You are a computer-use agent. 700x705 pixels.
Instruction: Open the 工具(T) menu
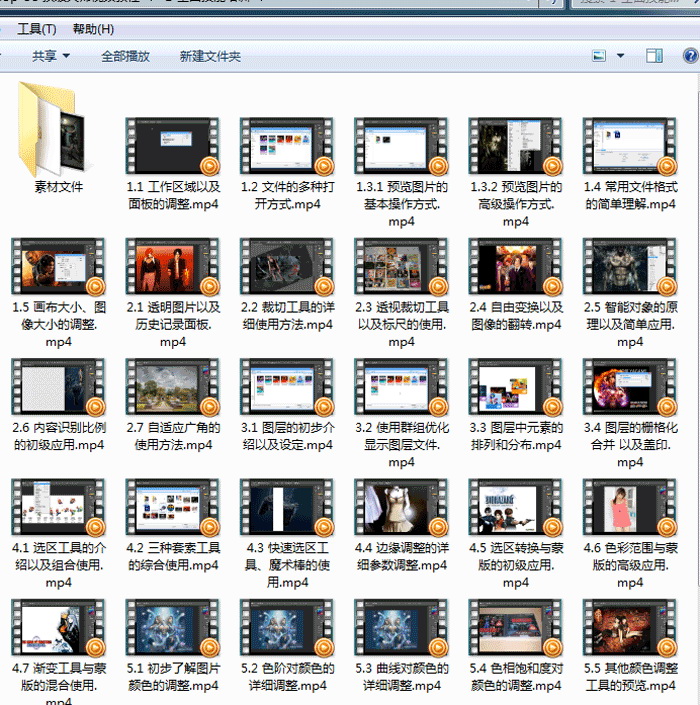37,29
